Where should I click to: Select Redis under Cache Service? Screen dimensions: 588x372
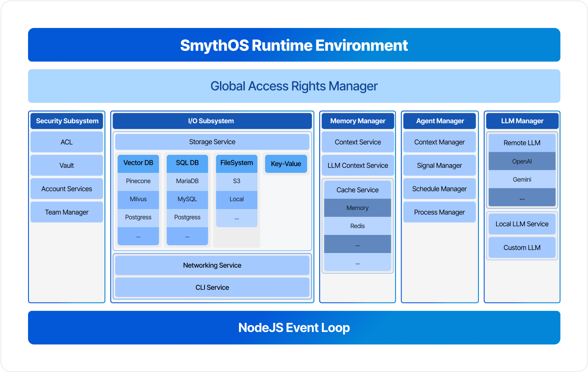point(357,226)
